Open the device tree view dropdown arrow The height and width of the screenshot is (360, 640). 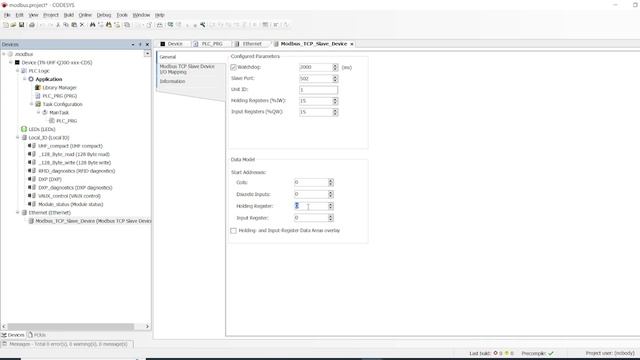pos(147,53)
